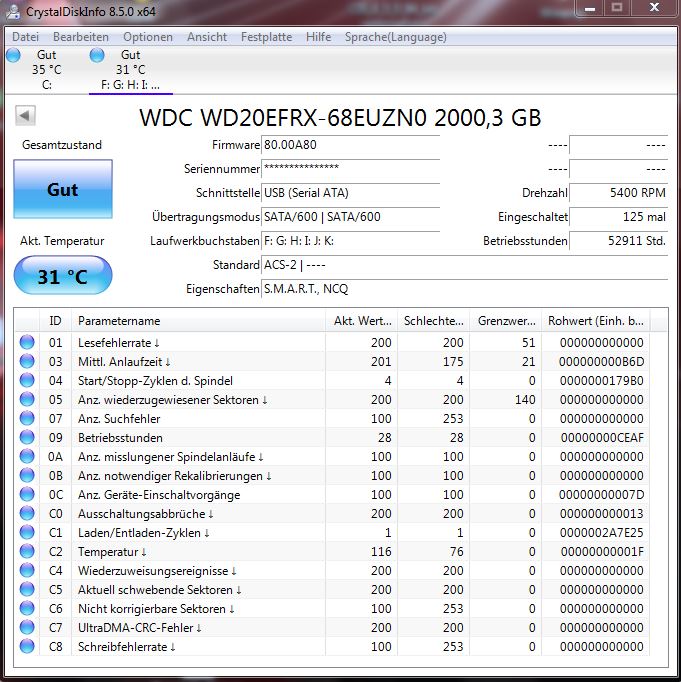The width and height of the screenshot is (681, 682).
Task: Select raw value 0000000179B0
Action: point(601,381)
